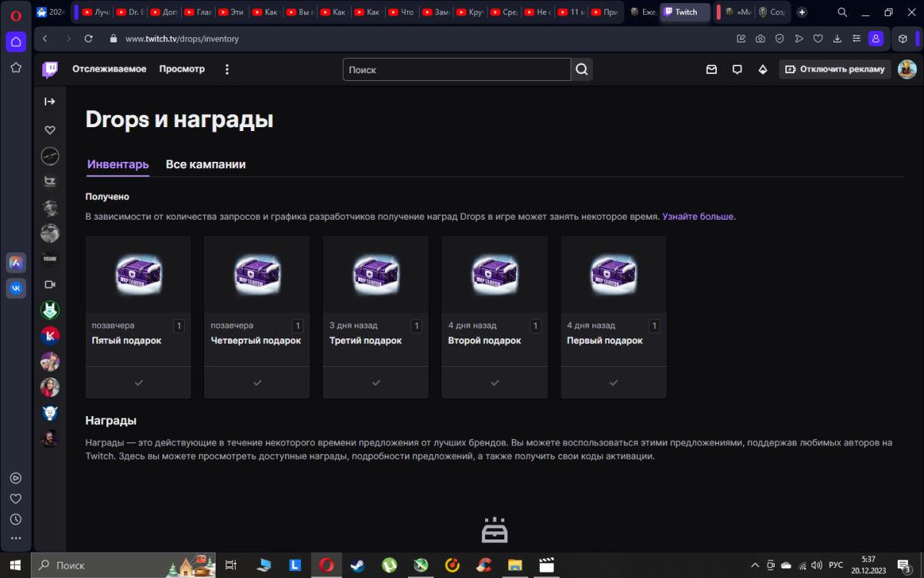Click the Отключить рекламу button
This screenshot has width=924, height=578.
[x=835, y=69]
